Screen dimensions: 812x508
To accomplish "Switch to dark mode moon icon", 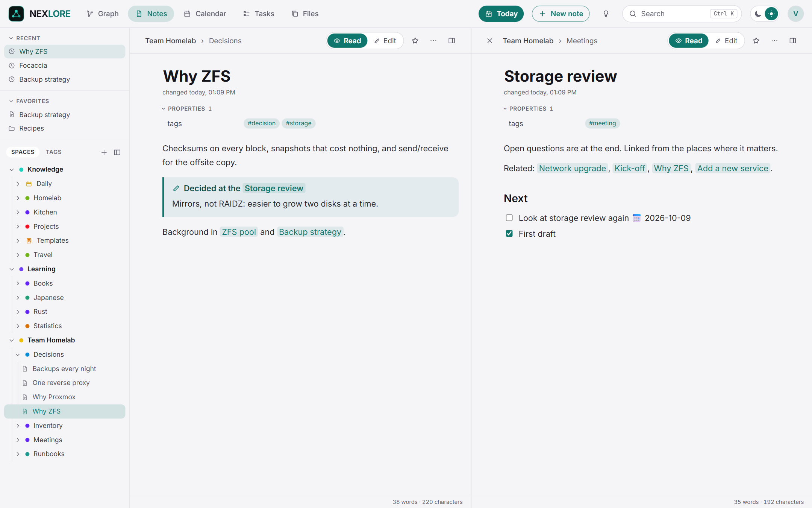I will [x=758, y=14].
